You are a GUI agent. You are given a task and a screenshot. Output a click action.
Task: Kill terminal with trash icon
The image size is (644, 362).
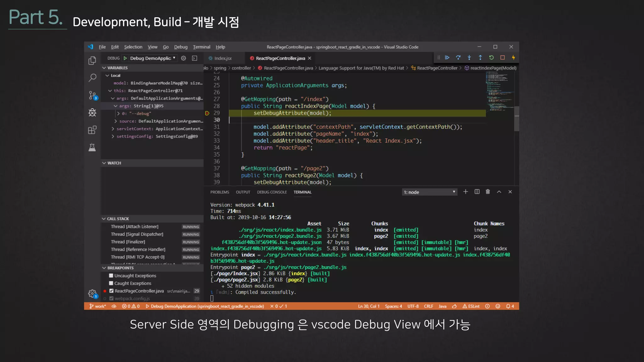[x=488, y=192]
